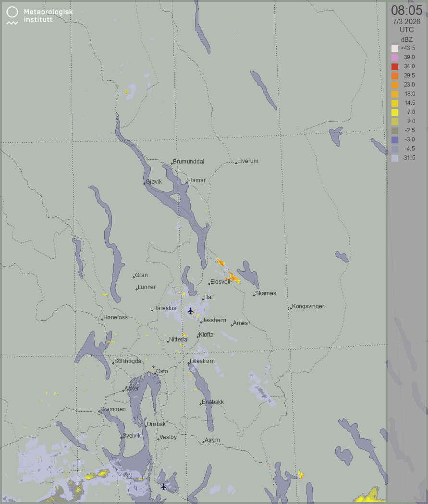Click the Kongsvinger city marker dot
Screen dimensions: 428x504
291,308
